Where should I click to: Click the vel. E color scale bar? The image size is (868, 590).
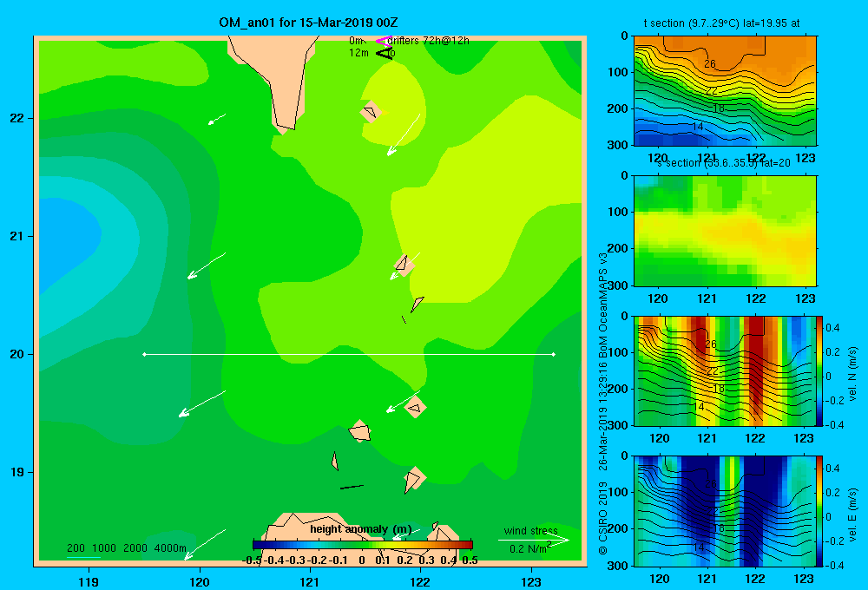[x=820, y=511]
